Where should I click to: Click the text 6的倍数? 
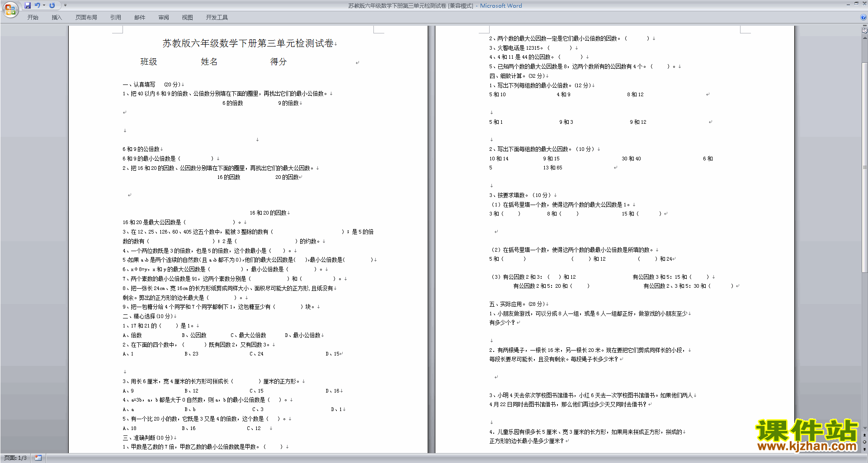click(x=233, y=103)
